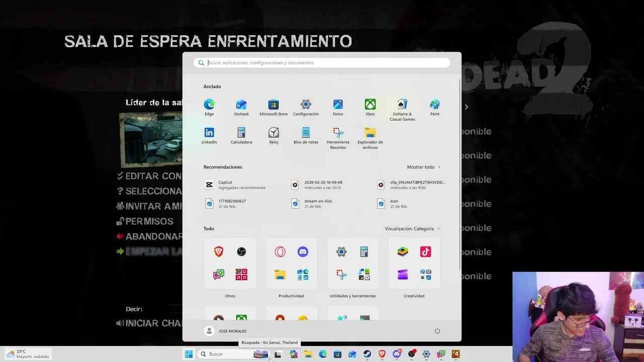The height and width of the screenshot is (362, 644).
Task: Open Visualización: Categoría dropdown
Action: [x=413, y=229]
